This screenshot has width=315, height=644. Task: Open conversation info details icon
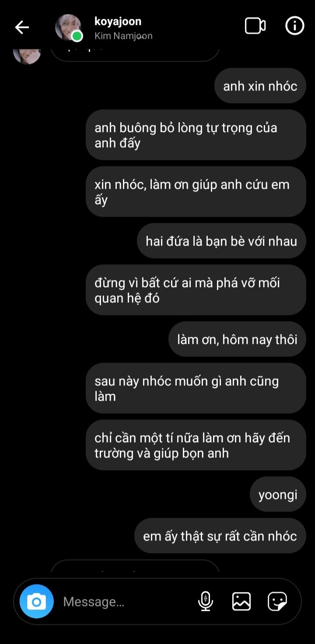(294, 26)
